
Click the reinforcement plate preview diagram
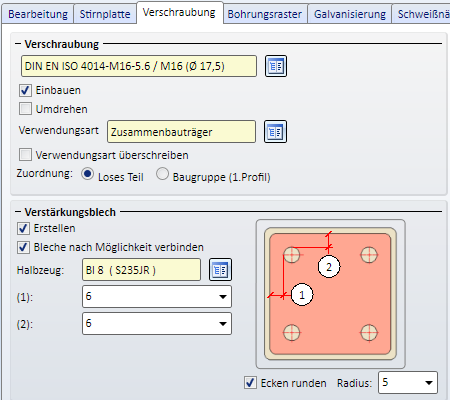[x=330, y=294]
